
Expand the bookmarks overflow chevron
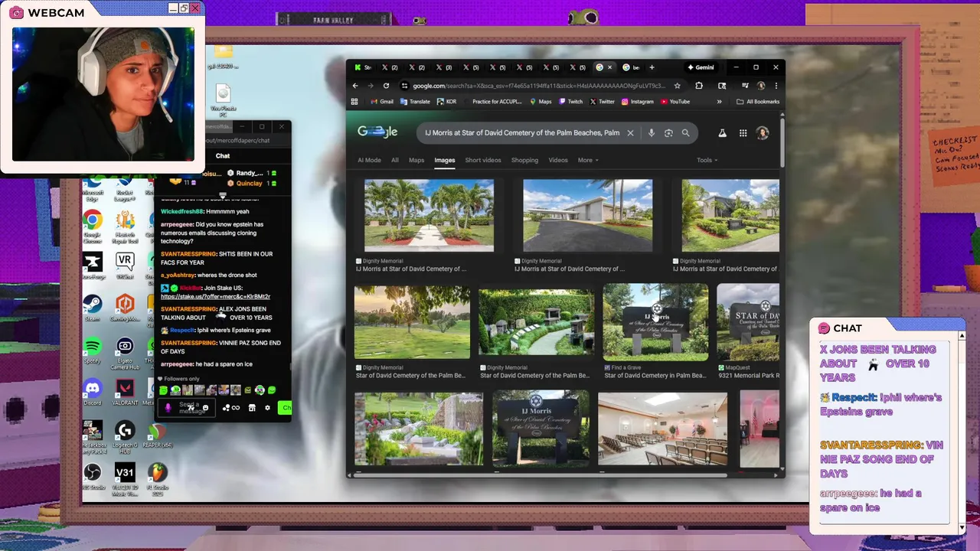[x=719, y=102]
